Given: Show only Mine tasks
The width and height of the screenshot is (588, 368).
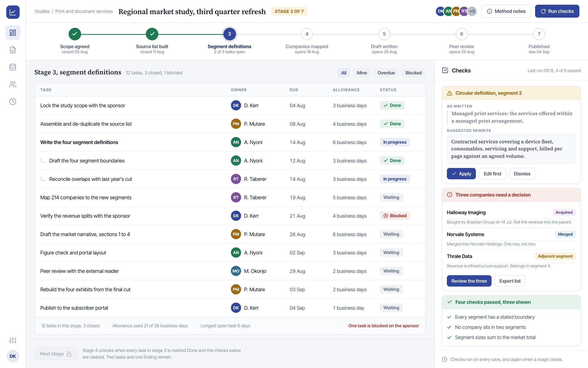Looking at the screenshot, I should (x=362, y=73).
